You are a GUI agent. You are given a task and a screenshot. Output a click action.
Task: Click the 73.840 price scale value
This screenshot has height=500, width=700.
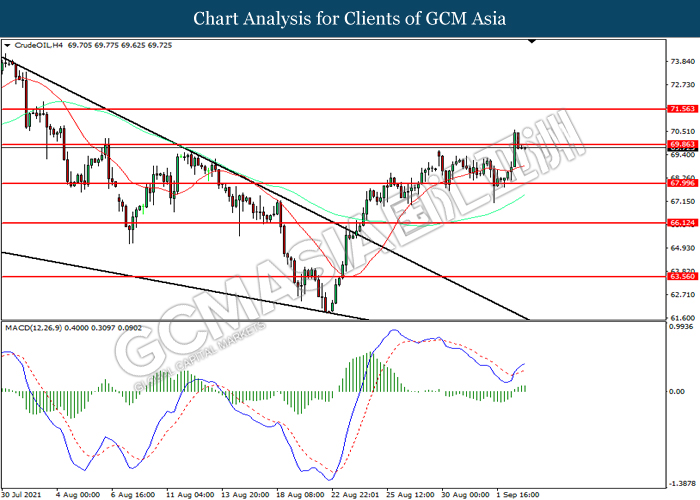[683, 61]
